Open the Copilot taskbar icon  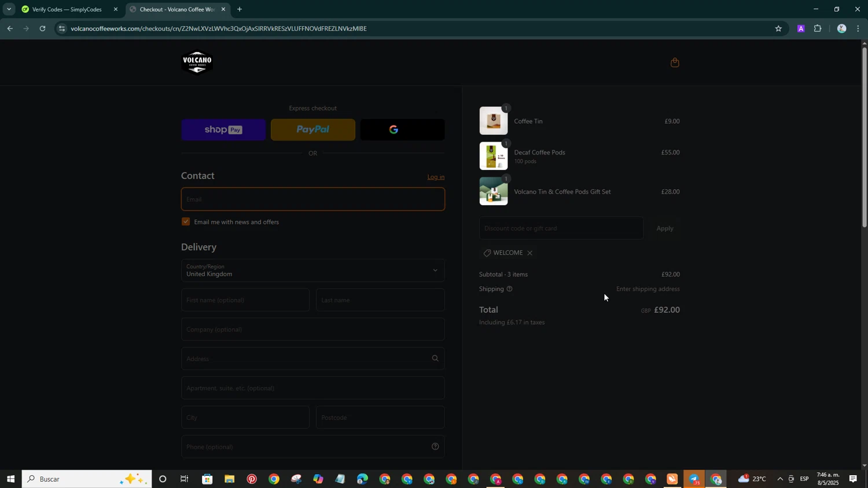pos(318,479)
